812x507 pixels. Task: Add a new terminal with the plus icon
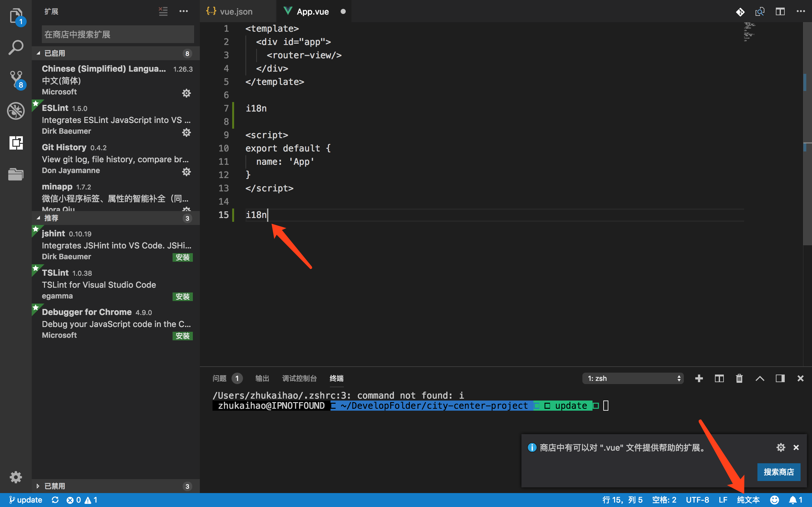click(699, 378)
